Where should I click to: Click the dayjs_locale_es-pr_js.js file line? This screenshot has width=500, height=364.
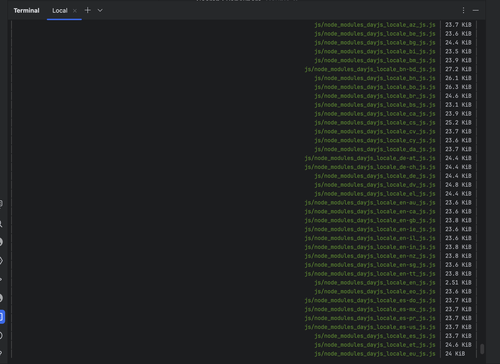click(x=370, y=318)
